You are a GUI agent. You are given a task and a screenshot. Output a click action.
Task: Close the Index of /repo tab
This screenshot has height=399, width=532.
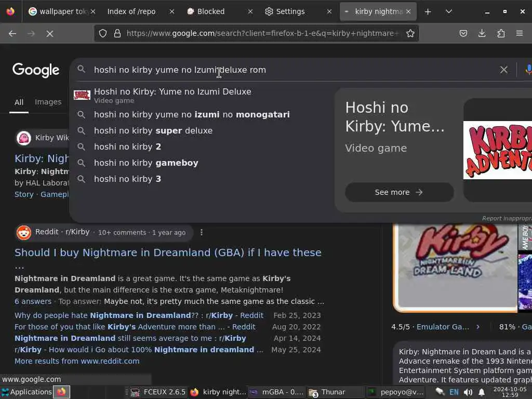(x=172, y=11)
